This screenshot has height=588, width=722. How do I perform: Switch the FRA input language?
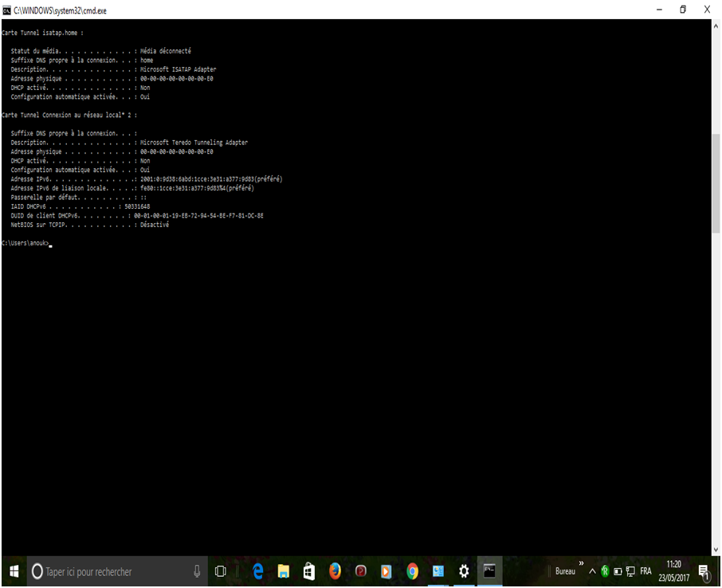point(645,571)
